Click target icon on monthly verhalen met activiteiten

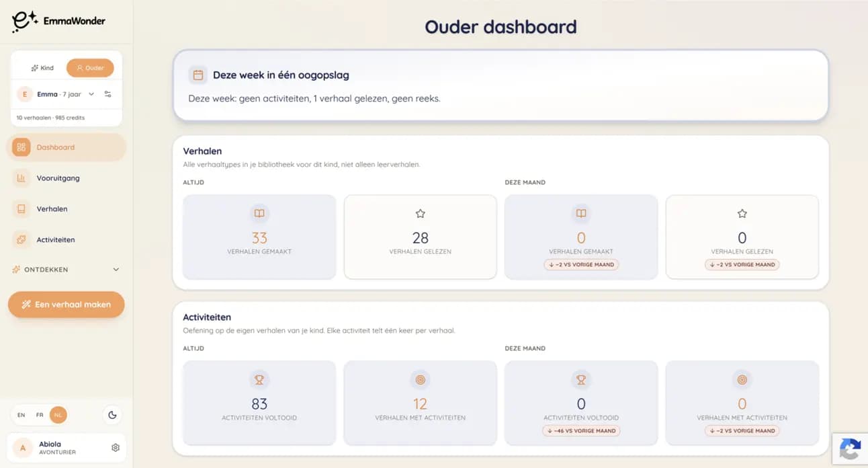click(742, 380)
